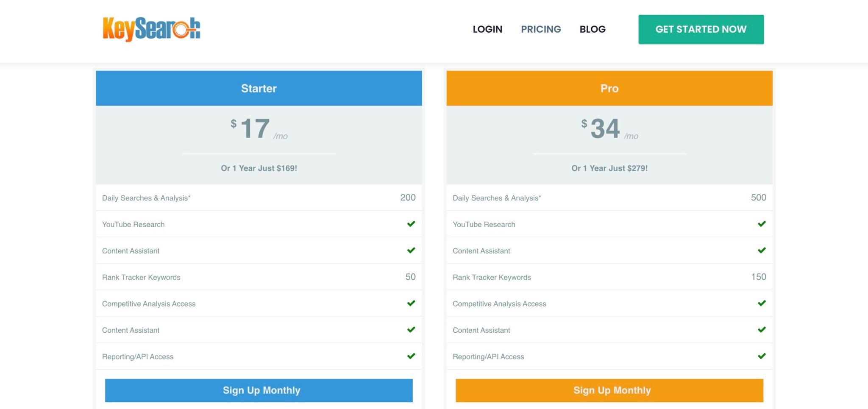Viewport: 868px width, 409px height.
Task: Click Sign Up Monthly for Starter plan
Action: [x=259, y=390]
